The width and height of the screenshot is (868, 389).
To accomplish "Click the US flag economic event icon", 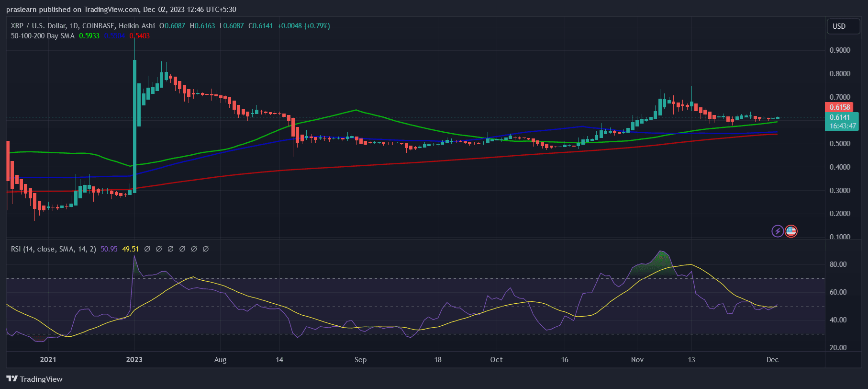I will (791, 231).
